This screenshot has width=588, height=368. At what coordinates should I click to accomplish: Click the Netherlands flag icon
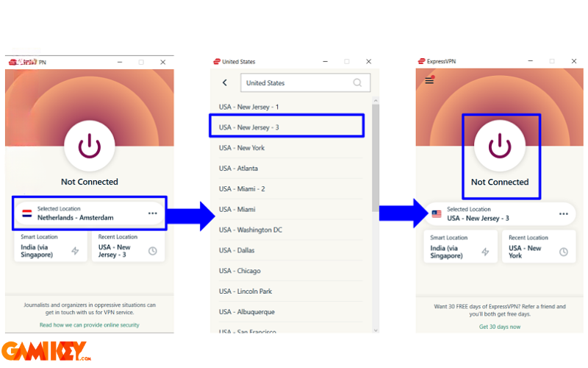click(27, 213)
